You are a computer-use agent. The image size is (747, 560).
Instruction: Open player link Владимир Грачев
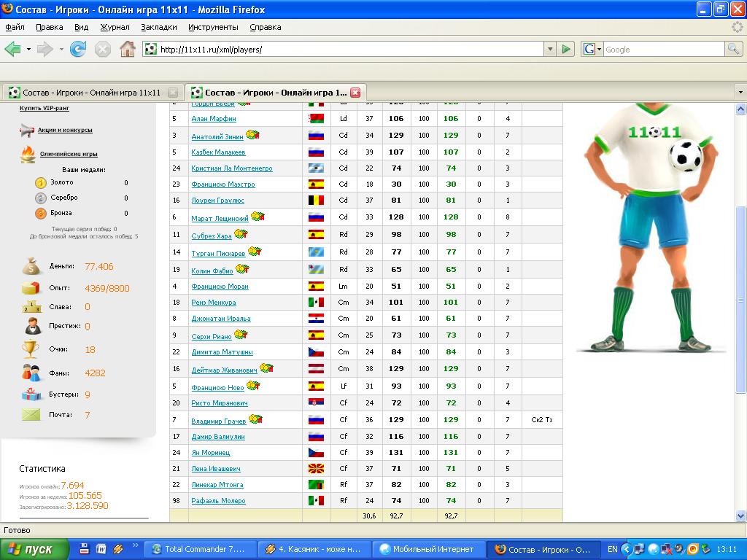pyautogui.click(x=218, y=421)
